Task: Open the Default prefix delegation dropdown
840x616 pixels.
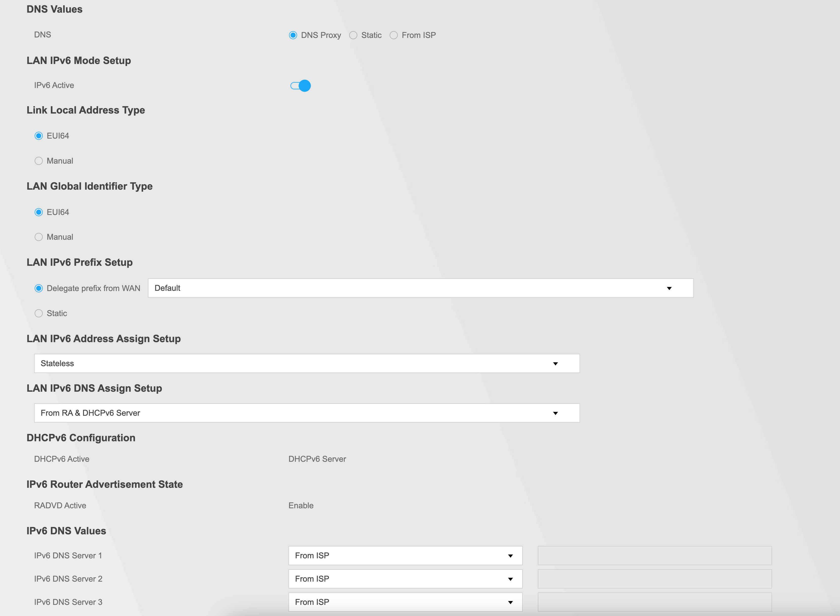Action: click(420, 288)
